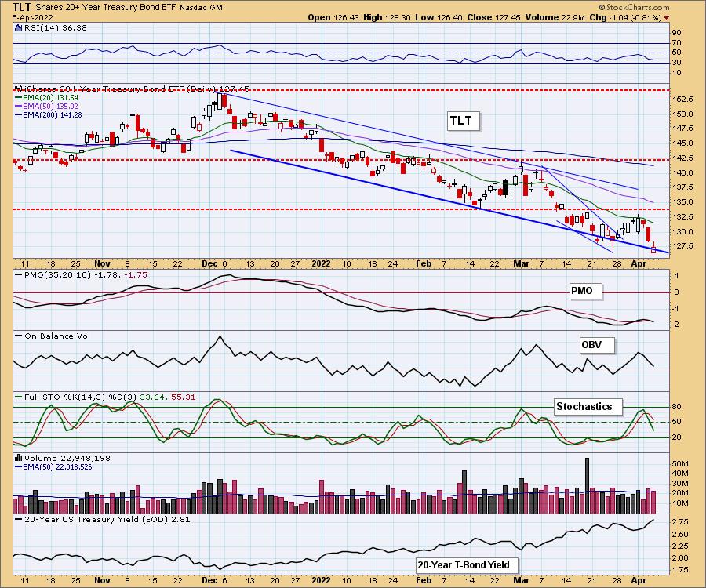Click the 152.5 price axis label

tap(682, 100)
